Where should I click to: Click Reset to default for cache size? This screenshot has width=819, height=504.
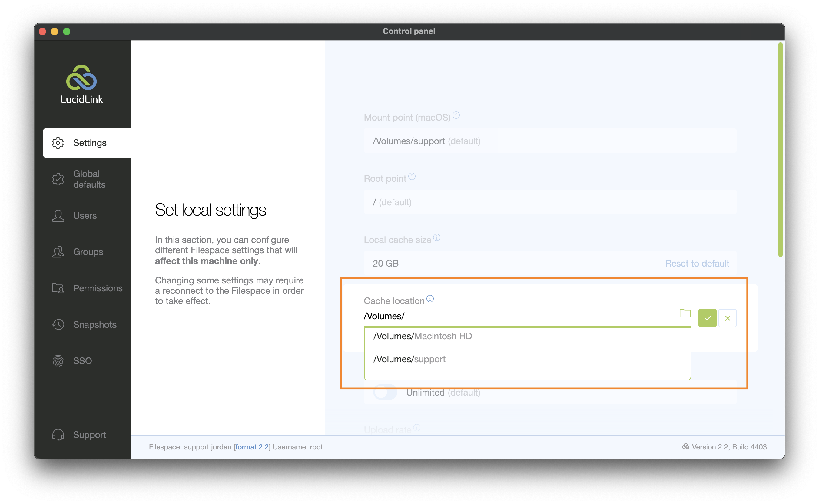(x=697, y=263)
